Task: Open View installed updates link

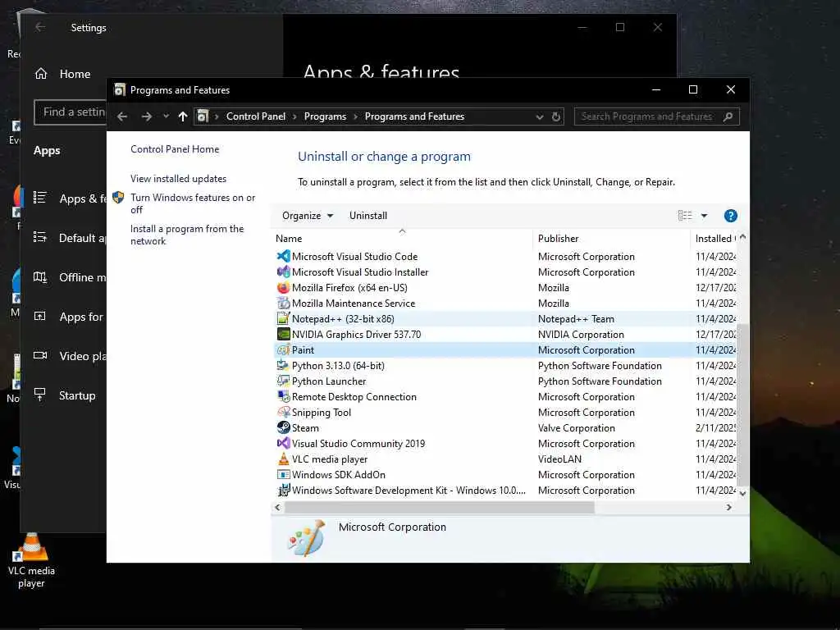Action: [178, 179]
